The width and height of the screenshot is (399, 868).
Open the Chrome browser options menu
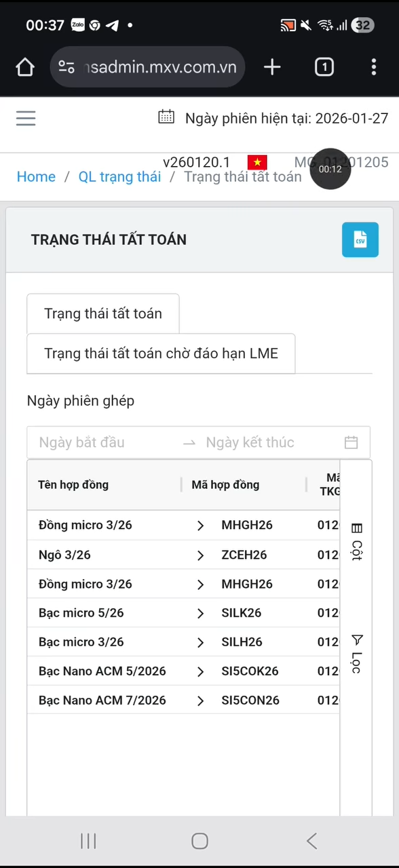click(x=374, y=66)
